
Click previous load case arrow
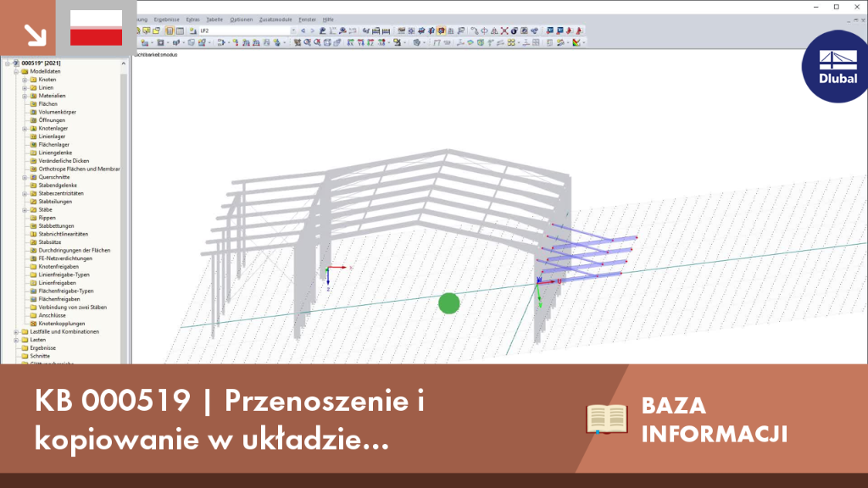[303, 31]
